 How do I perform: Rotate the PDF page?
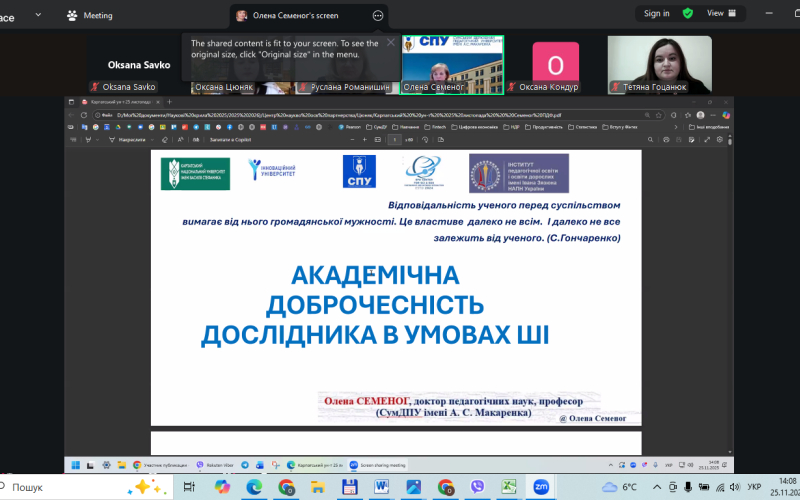tap(425, 140)
